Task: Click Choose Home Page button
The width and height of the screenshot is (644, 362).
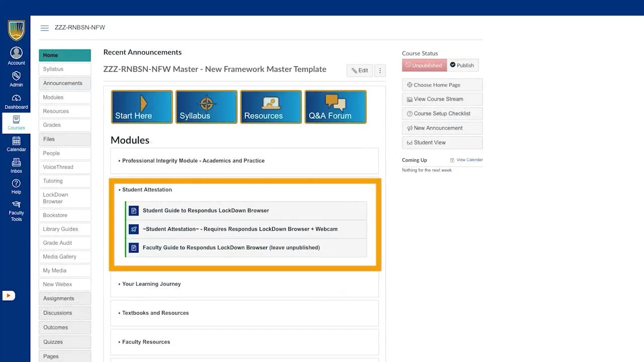Action: [442, 85]
